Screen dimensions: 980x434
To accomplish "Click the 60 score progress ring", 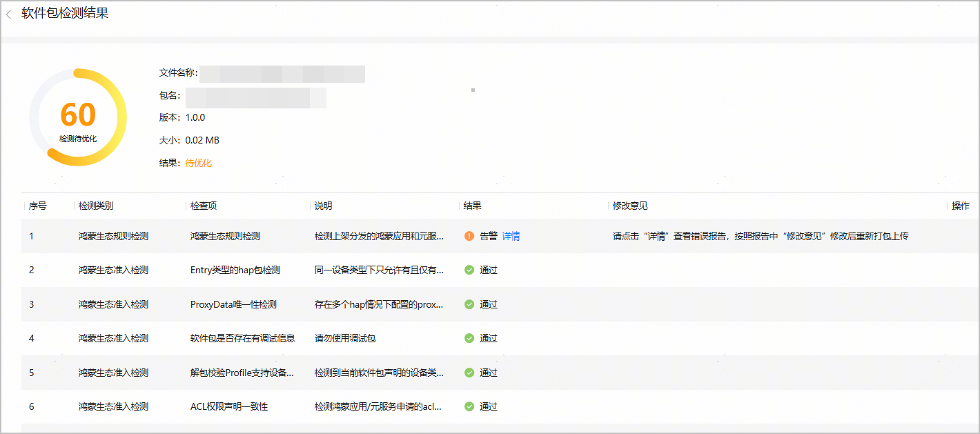I will point(78,117).
